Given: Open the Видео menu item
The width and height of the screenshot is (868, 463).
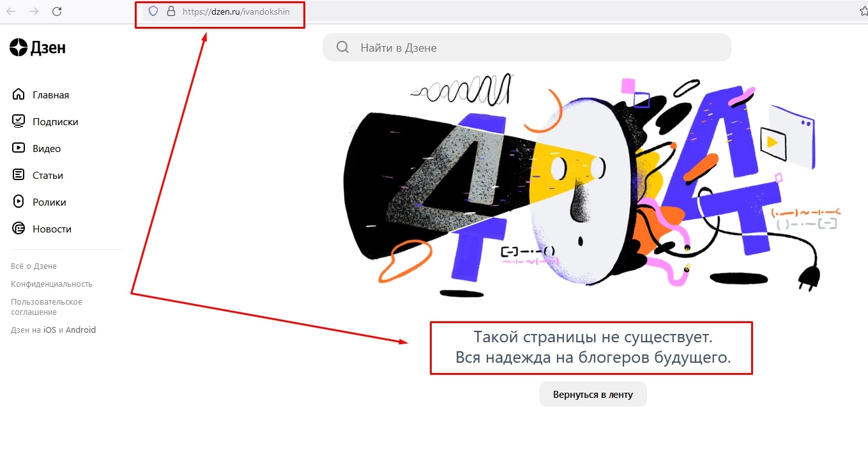Looking at the screenshot, I should 47,148.
